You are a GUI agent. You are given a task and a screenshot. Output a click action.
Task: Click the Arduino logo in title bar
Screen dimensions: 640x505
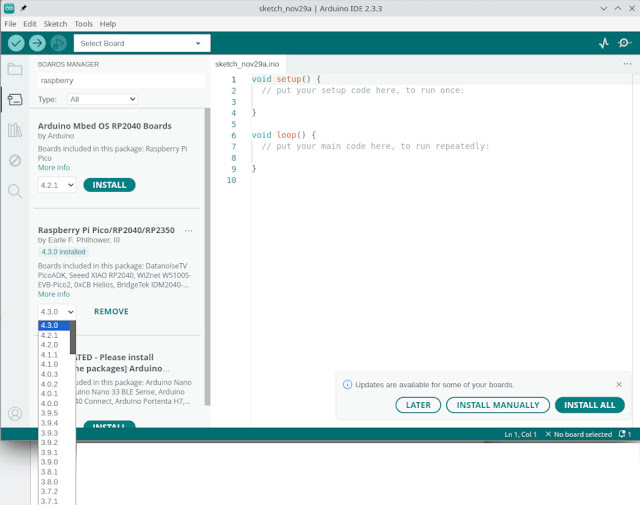[9, 8]
